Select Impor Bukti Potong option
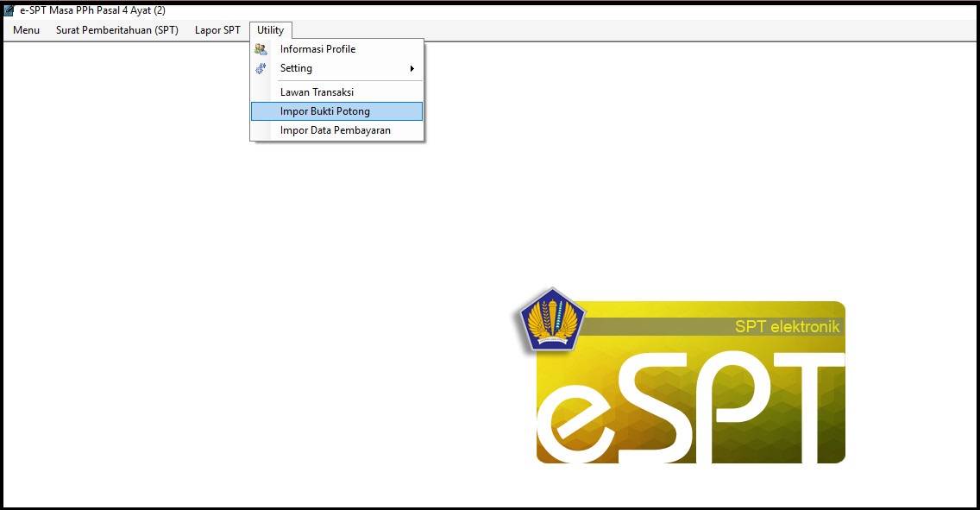980x510 pixels. (336, 111)
